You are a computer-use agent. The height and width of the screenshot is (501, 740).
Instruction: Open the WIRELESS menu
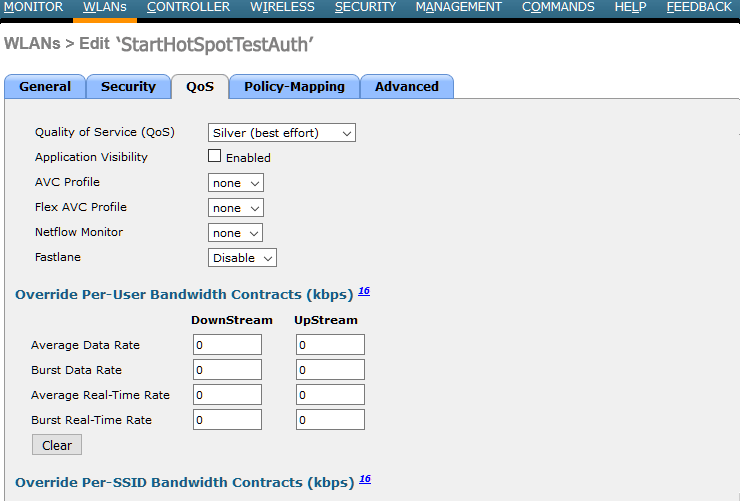tap(282, 7)
